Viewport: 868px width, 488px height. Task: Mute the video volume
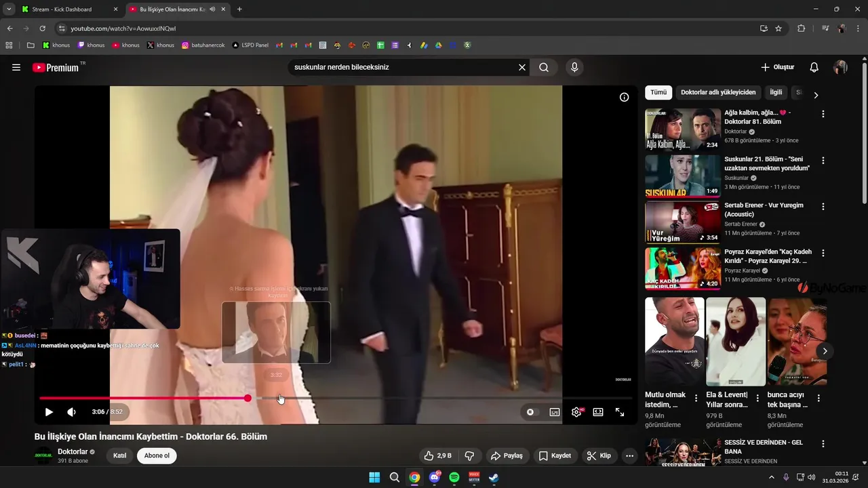point(71,412)
